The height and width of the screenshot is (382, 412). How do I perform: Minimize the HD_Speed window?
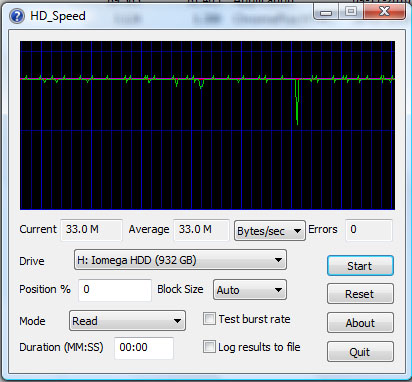tap(326, 12)
